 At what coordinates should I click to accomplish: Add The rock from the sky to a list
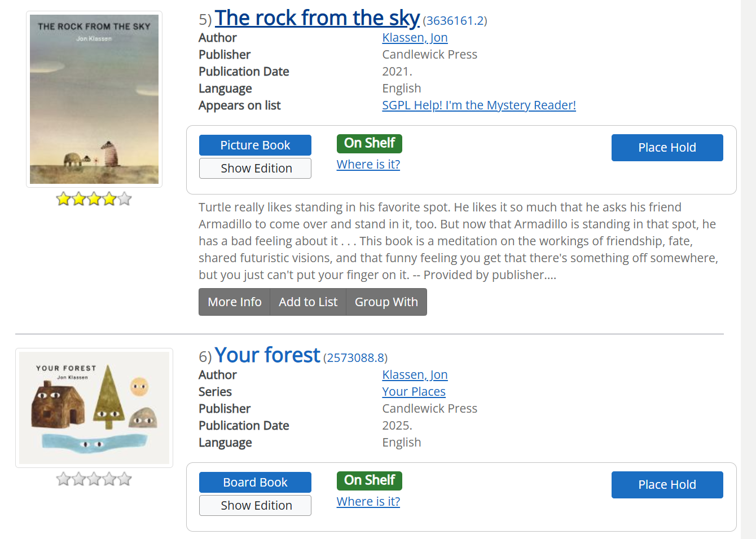(308, 302)
